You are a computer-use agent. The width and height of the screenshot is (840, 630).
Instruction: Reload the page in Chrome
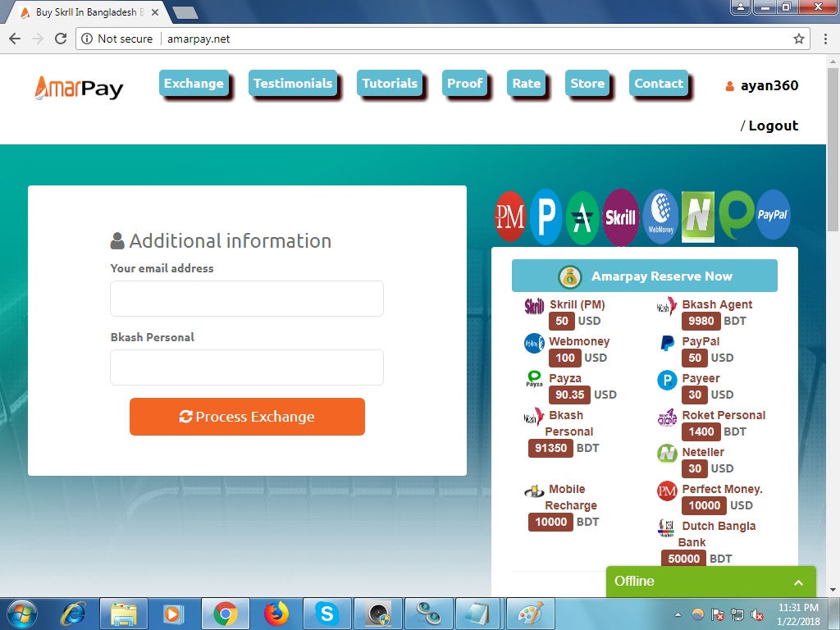coord(61,39)
